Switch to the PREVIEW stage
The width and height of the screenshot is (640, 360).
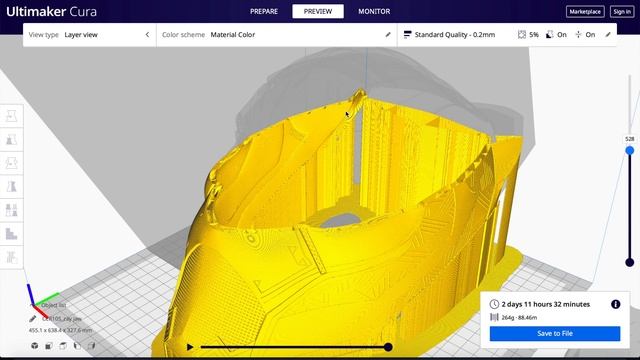318,11
